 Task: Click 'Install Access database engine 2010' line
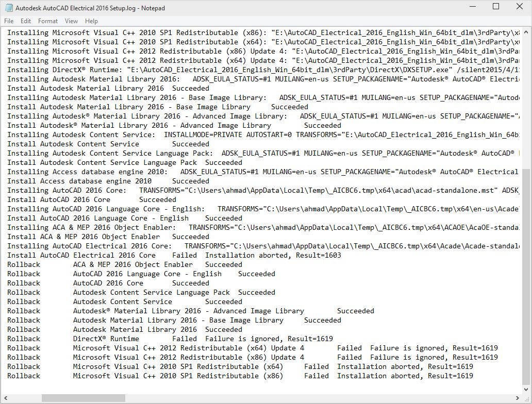coord(108,181)
